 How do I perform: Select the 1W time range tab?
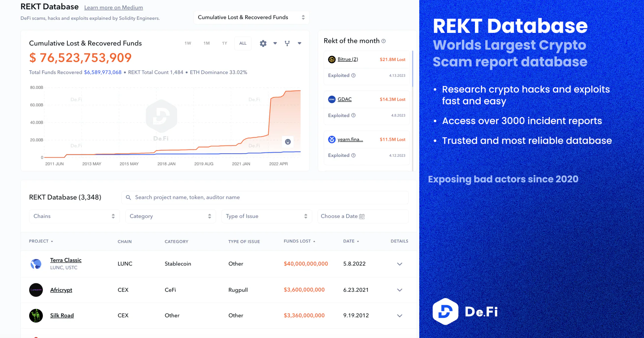pos(188,43)
